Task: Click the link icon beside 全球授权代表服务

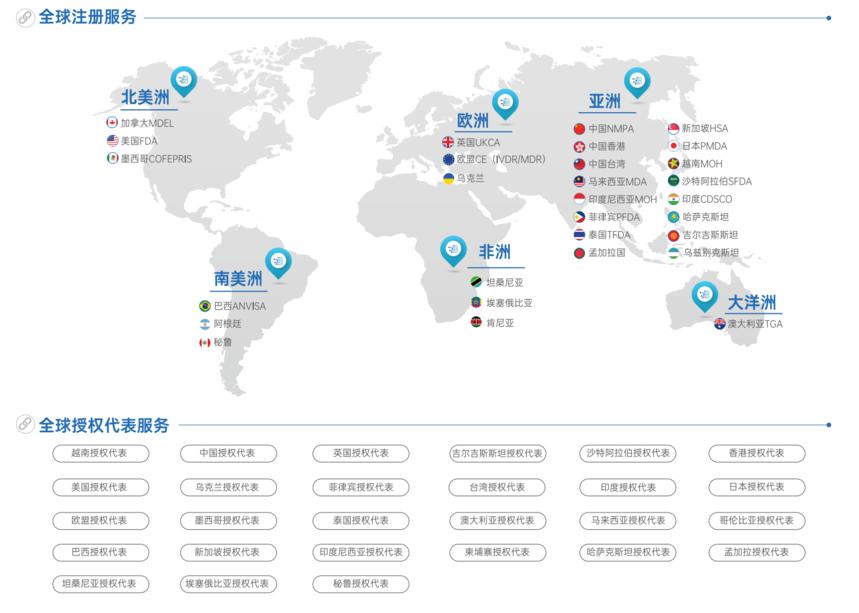Action: click(x=25, y=424)
